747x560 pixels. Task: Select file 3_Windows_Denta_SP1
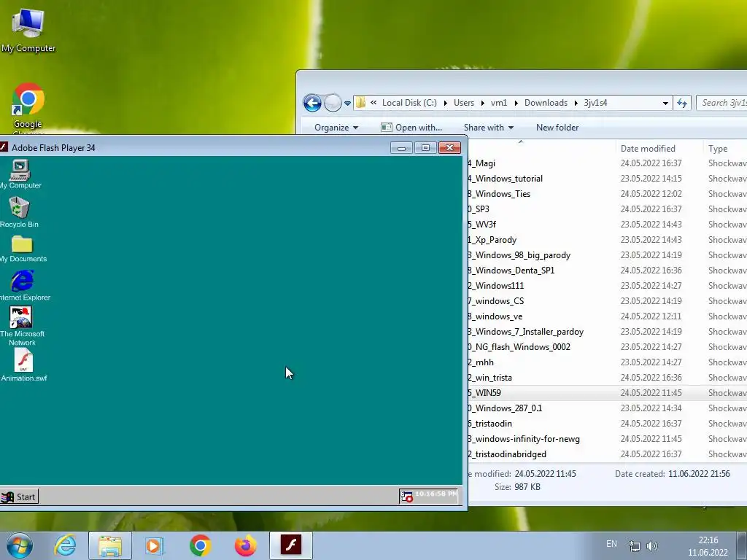pyautogui.click(x=511, y=271)
